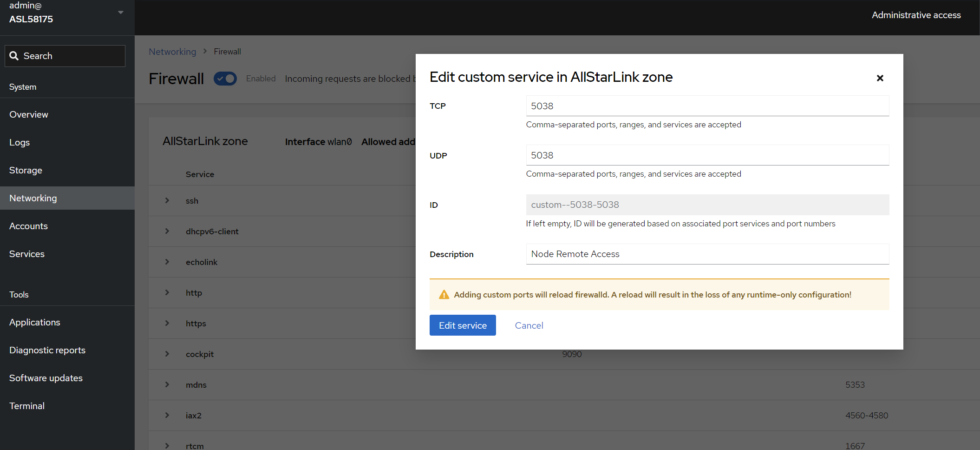Open Accounts in the sidebar

(67, 226)
